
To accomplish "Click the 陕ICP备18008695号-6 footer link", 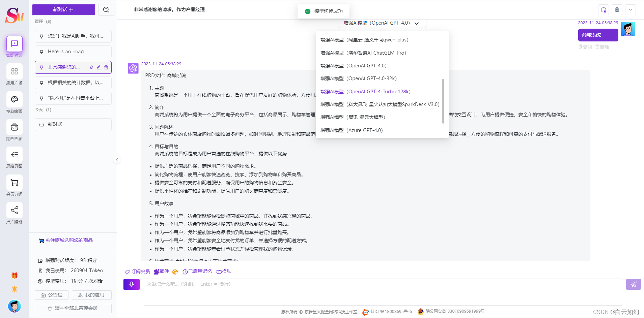I will [x=387, y=312].
